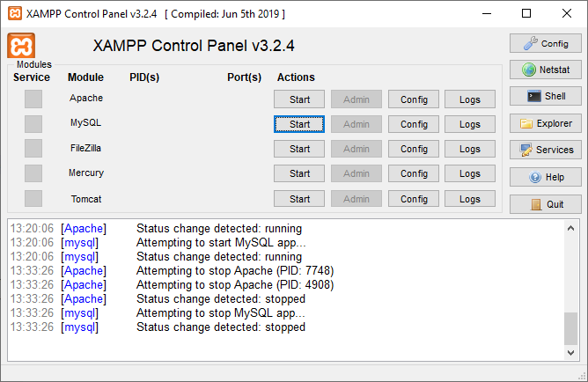Open the MySQL module Config
The image size is (588, 382).
pyautogui.click(x=414, y=124)
